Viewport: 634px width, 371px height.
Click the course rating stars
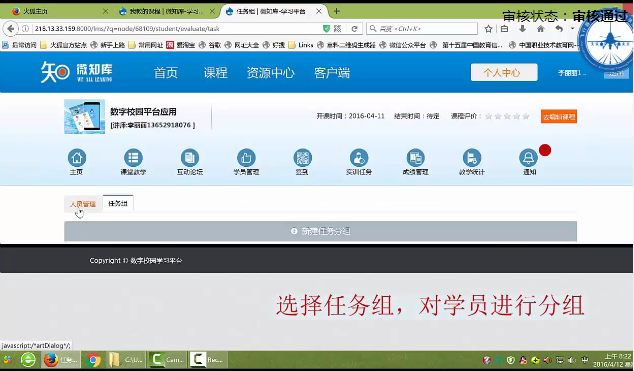click(x=507, y=116)
